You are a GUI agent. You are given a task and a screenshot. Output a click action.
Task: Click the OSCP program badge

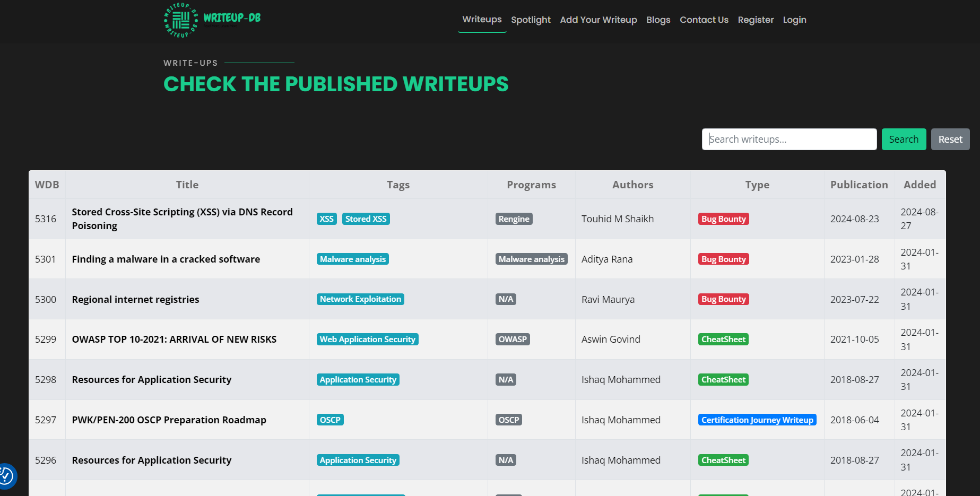coord(509,420)
